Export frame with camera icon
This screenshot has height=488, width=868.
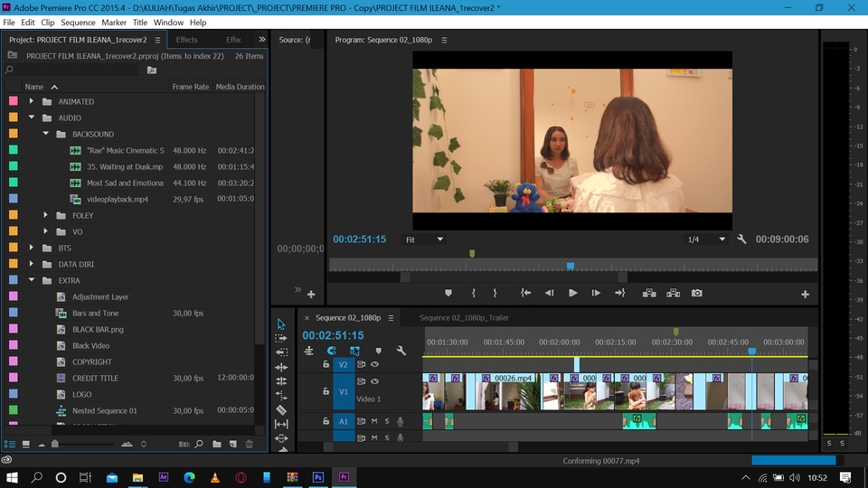[x=697, y=293]
